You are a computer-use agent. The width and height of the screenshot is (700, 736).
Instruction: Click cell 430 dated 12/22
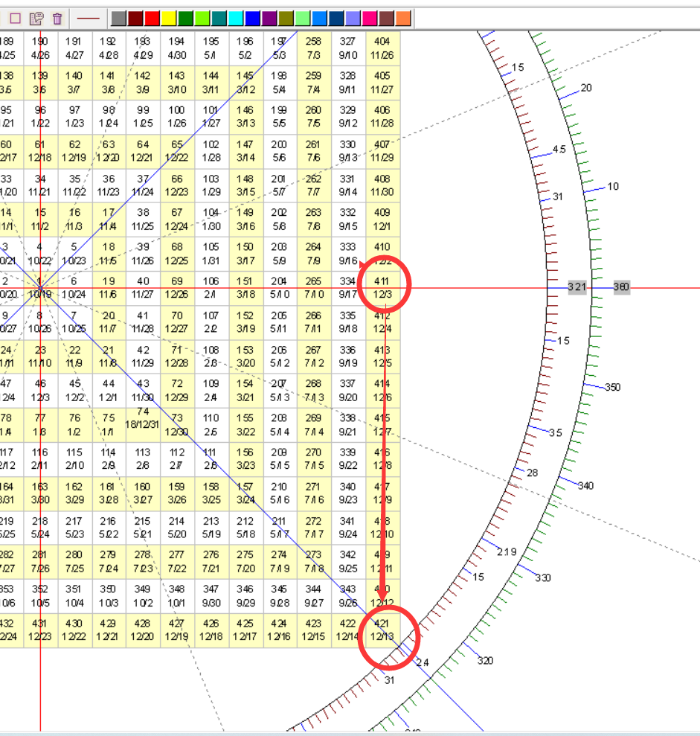point(74,630)
